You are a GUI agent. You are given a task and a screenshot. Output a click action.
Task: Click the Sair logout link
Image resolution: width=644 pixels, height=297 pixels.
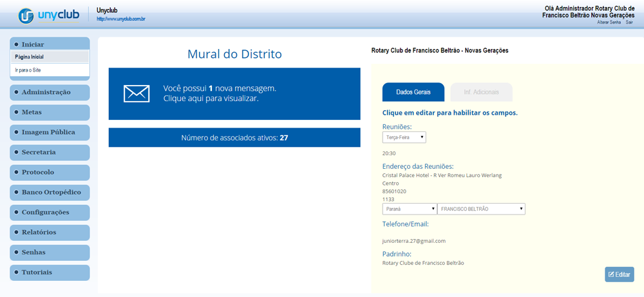click(629, 22)
